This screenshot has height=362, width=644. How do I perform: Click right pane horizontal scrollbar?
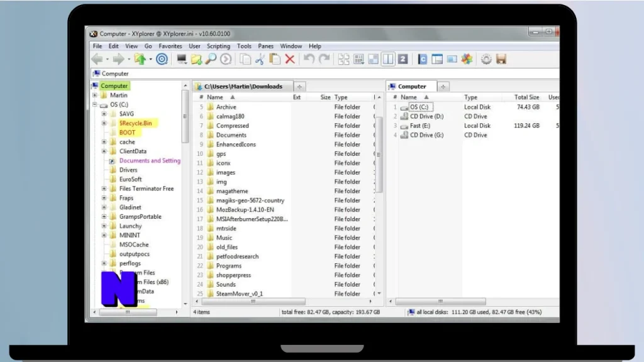pyautogui.click(x=440, y=302)
